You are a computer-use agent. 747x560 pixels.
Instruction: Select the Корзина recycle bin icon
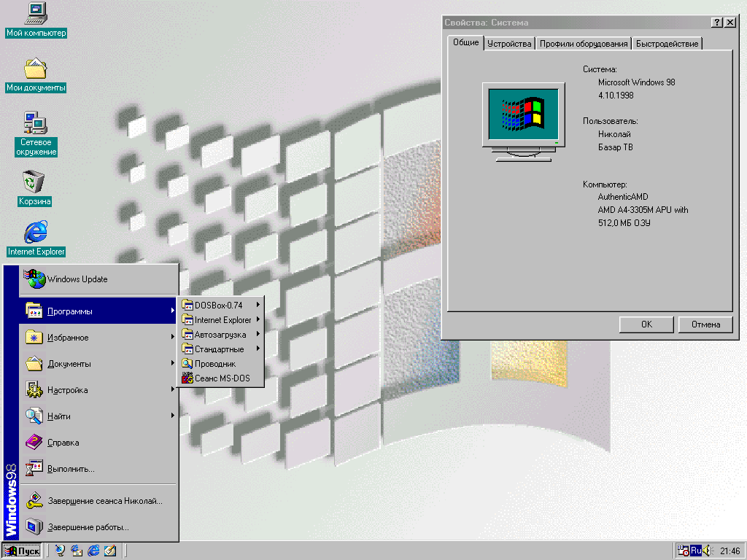tap(34, 188)
